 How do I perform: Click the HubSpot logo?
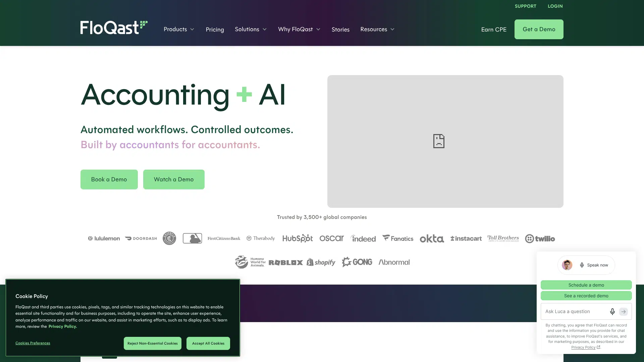[x=298, y=238]
